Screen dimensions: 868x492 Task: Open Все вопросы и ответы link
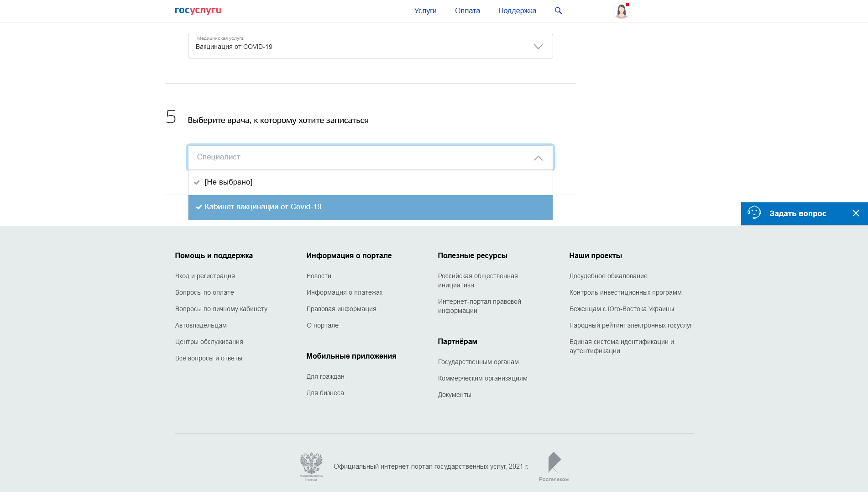coord(209,358)
